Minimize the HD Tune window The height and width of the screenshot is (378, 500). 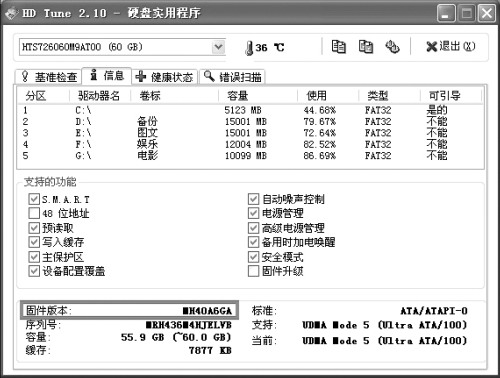click(x=446, y=14)
